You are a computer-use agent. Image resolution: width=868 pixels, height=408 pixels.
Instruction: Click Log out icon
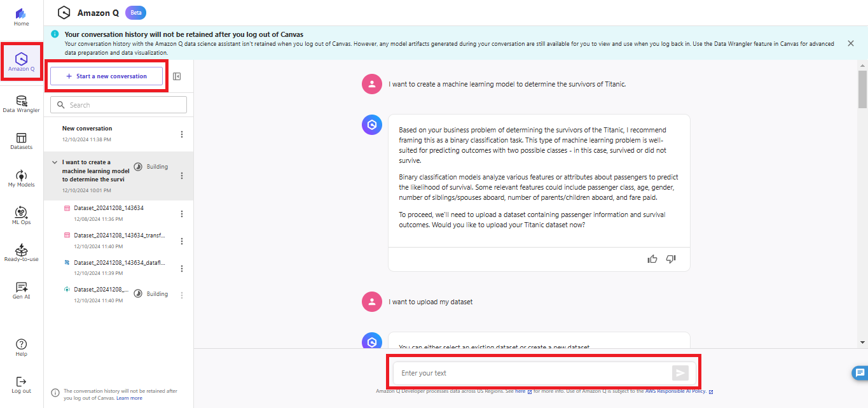(22, 381)
